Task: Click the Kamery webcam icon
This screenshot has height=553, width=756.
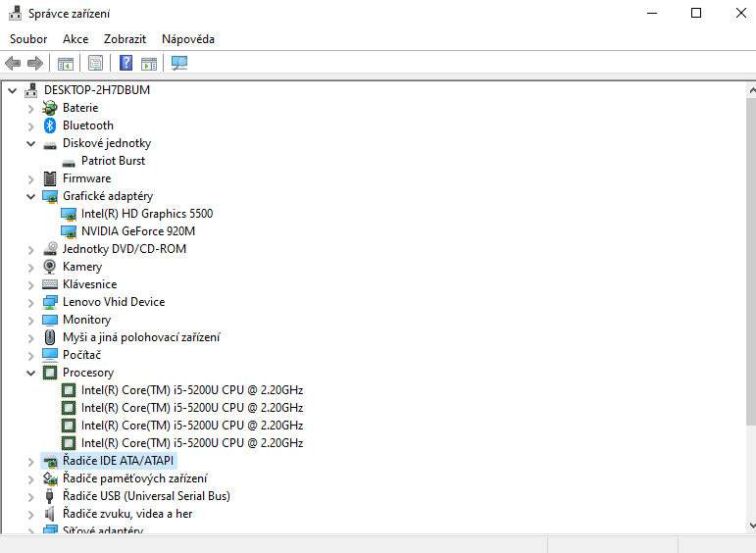Action: click(x=50, y=267)
